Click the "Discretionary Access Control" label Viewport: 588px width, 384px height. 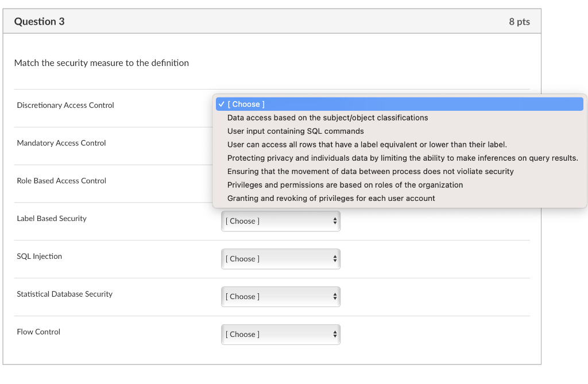pyautogui.click(x=65, y=106)
